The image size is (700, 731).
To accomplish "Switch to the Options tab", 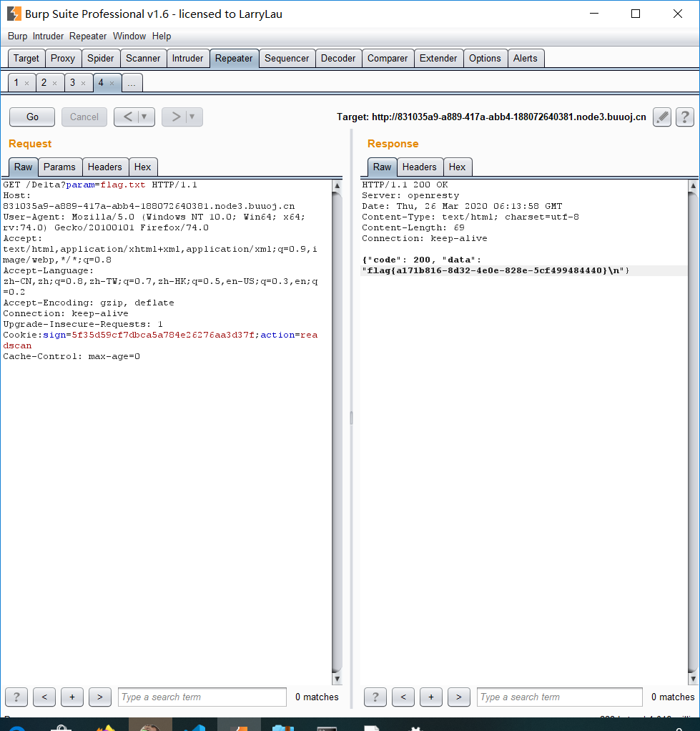I will [x=485, y=58].
